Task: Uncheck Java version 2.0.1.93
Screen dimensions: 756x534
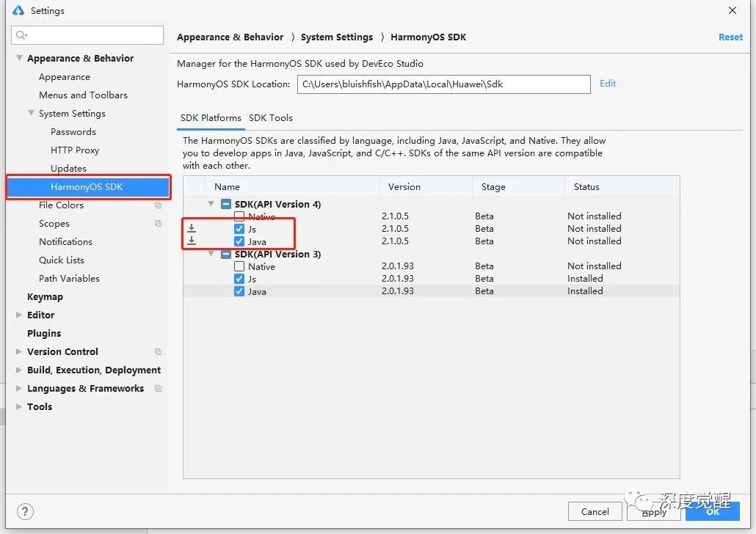Action: click(x=239, y=291)
